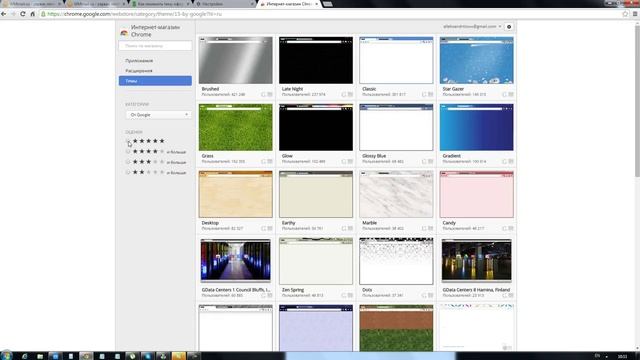Viewport: 640px width, 360px height.
Task: Click the Star Gazer theme title
Action: coord(453,89)
